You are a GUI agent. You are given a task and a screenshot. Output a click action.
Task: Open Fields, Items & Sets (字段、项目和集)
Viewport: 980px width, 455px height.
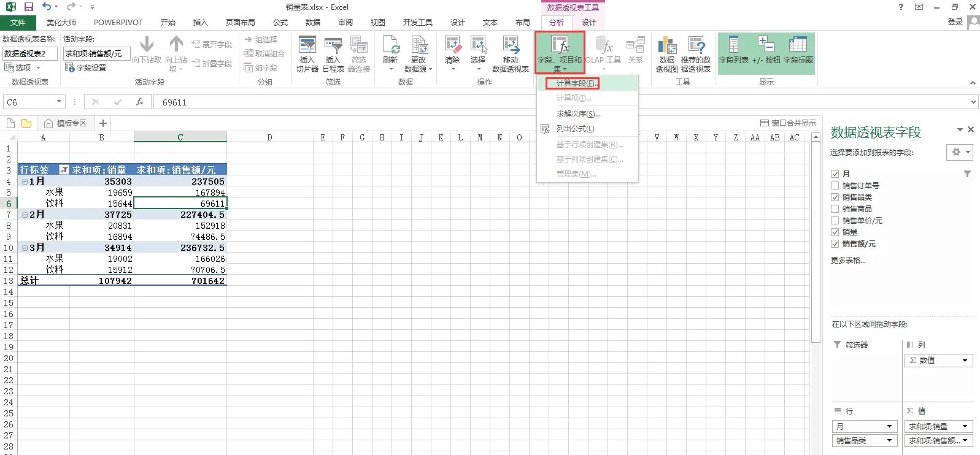[560, 54]
